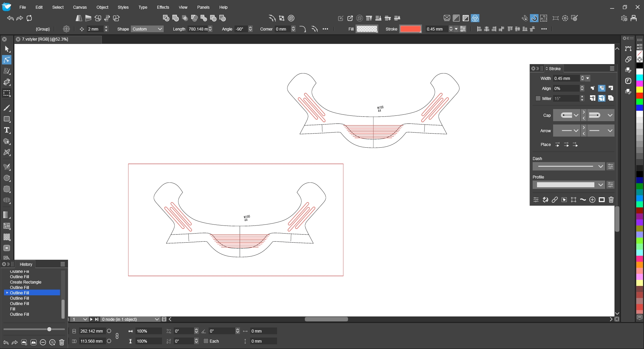
Task: Jump to the Create Rectangle history step
Action: (x=25, y=282)
